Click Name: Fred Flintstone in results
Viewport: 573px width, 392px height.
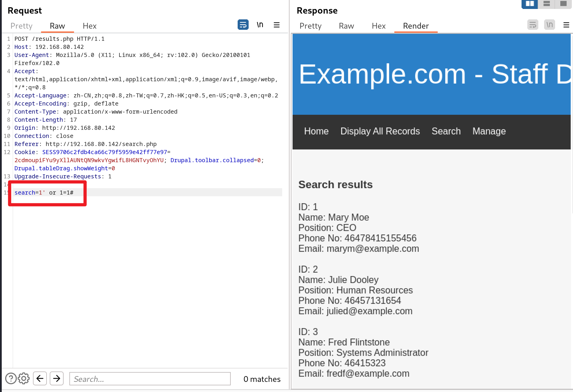point(344,342)
